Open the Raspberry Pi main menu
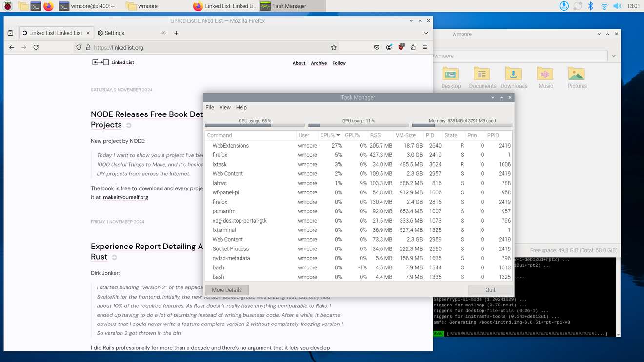 [x=7, y=6]
